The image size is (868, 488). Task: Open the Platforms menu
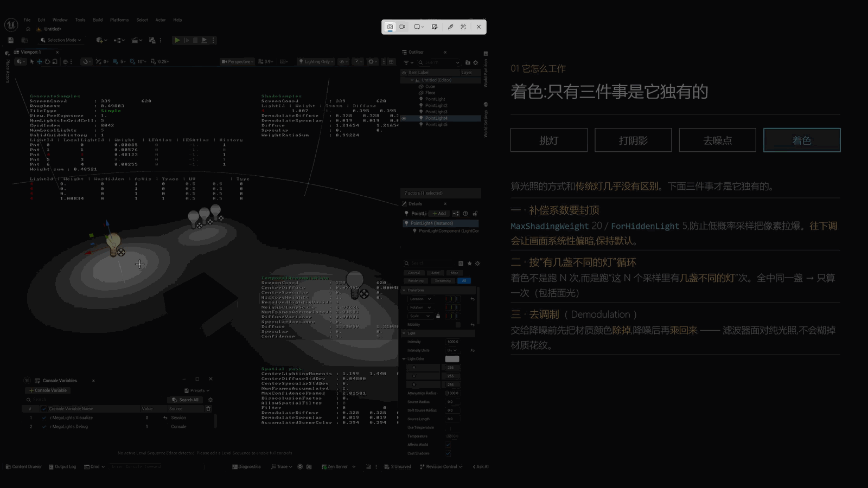pyautogui.click(x=119, y=20)
